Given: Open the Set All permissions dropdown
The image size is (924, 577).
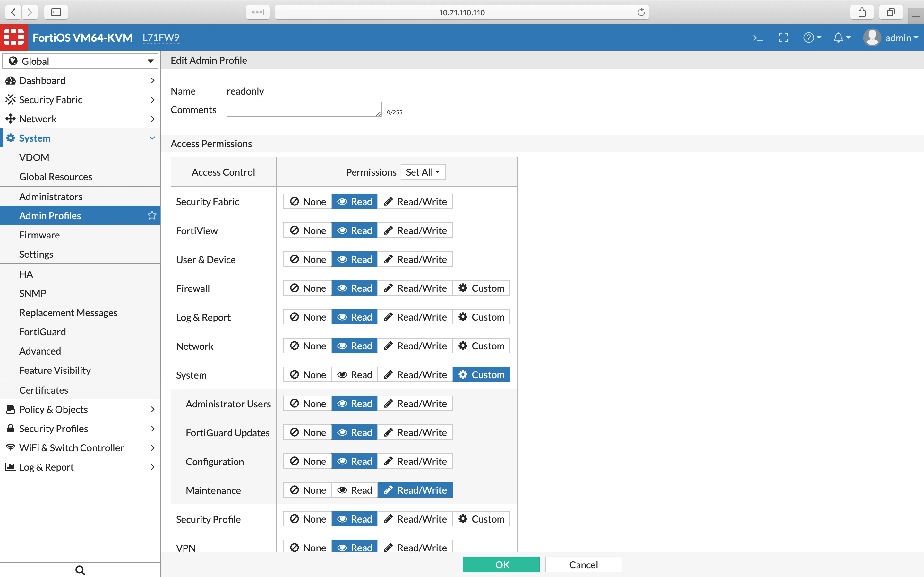Looking at the screenshot, I should [423, 172].
